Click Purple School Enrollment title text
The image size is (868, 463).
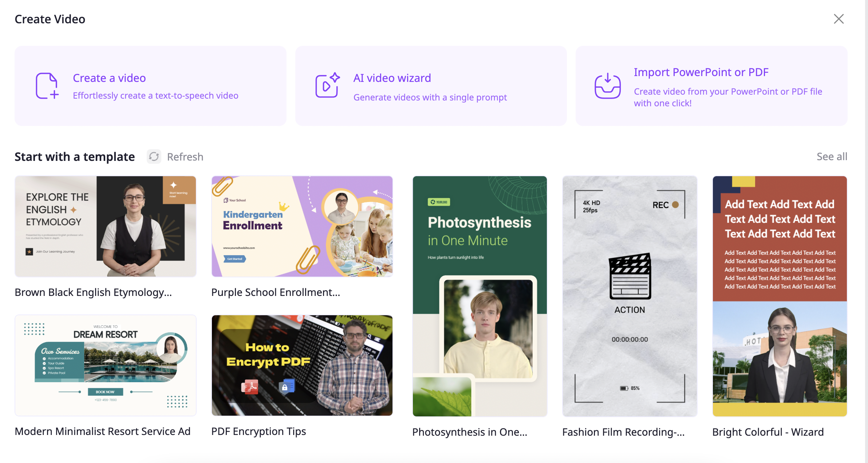tap(276, 292)
